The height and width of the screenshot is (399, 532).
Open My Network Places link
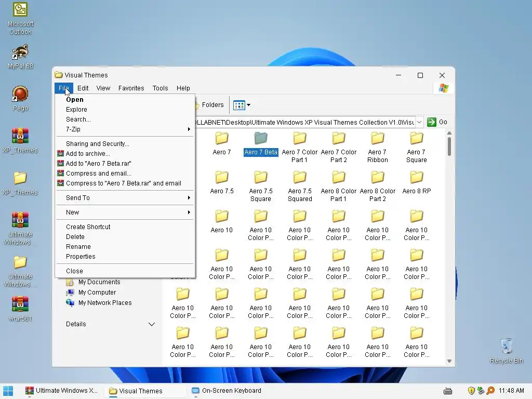[99, 303]
